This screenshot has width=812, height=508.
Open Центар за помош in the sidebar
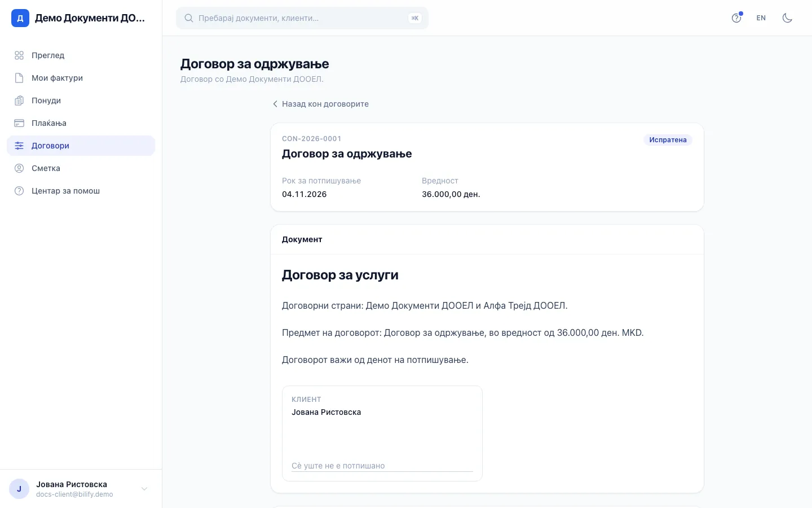[x=81, y=191]
